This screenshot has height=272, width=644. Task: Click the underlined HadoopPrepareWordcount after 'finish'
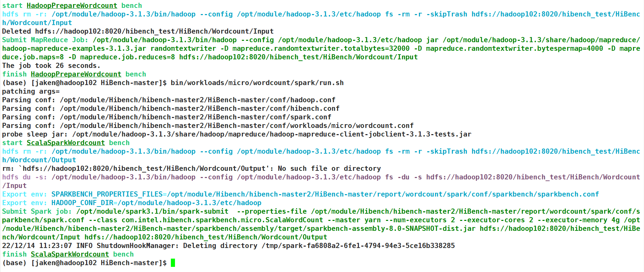76,74
